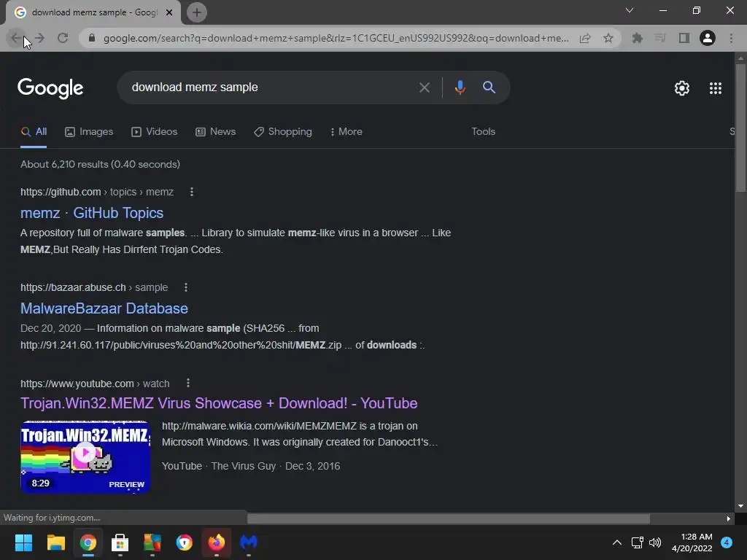This screenshot has width=747, height=560.
Task: Click the https://github.com topics memz breadcrumb
Action: (x=97, y=192)
